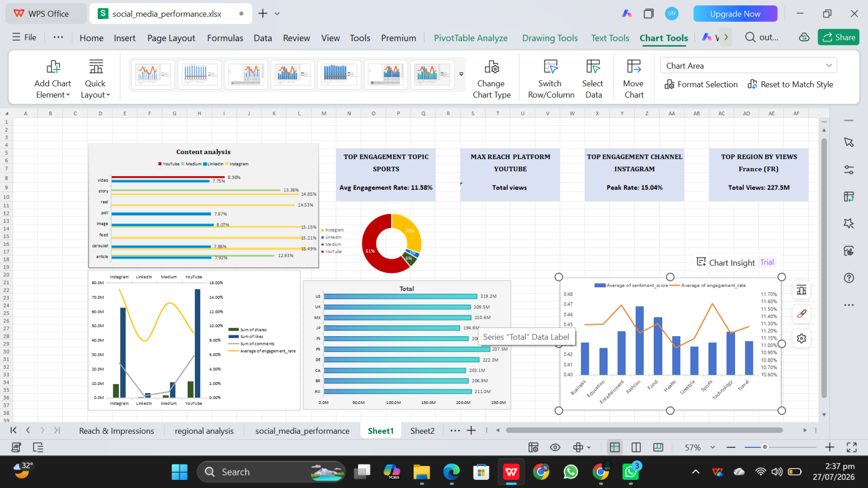Click Upgrade Now button
The image size is (868, 488).
[x=735, y=14]
